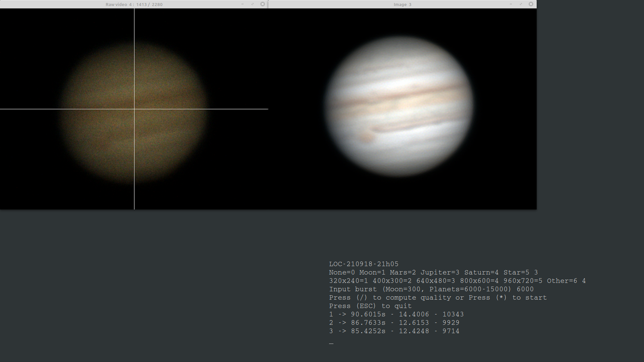Screen dimensions: 644x362
Task: Open the Other=6 resolution option
Action: (562, 280)
